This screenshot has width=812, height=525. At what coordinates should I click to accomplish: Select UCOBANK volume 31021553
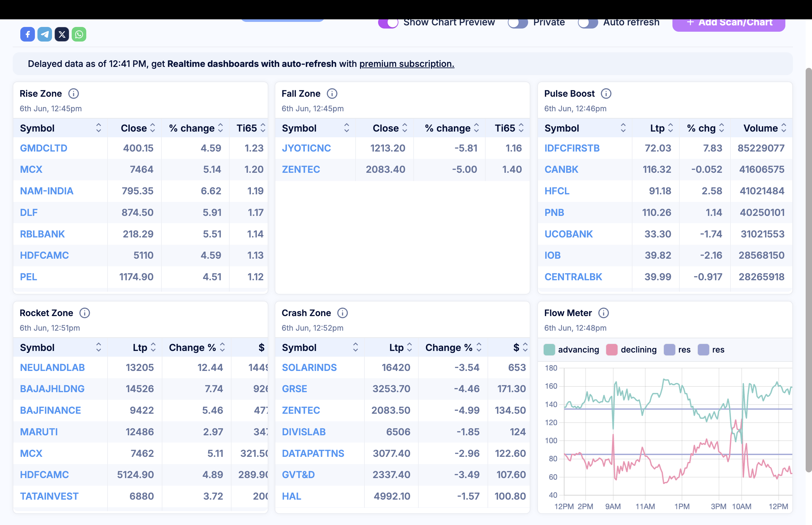click(x=763, y=234)
